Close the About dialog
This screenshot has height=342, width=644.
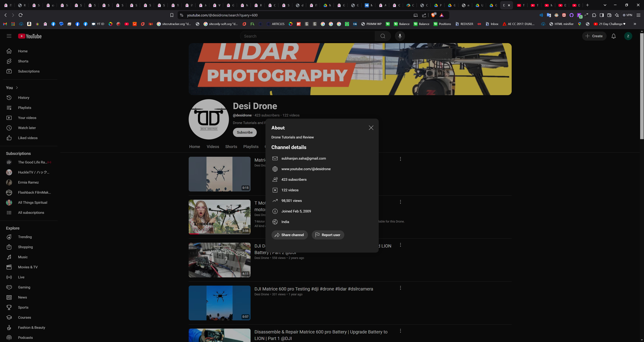click(x=371, y=128)
